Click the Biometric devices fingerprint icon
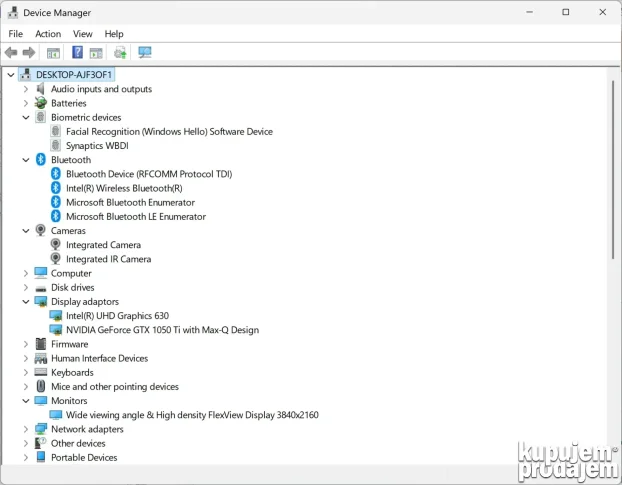The image size is (622, 485). point(40,117)
